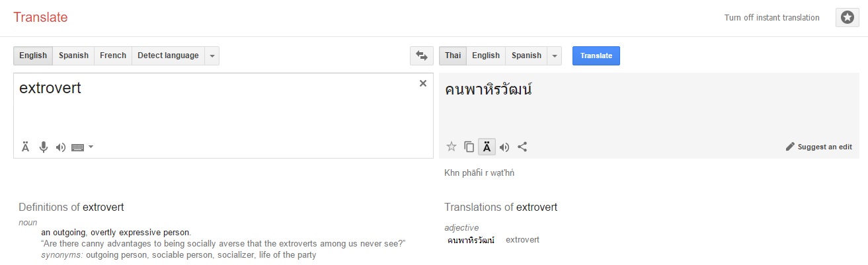Expand target language list dropdown
Image resolution: width=868 pixels, height=265 pixels.
pyautogui.click(x=555, y=56)
